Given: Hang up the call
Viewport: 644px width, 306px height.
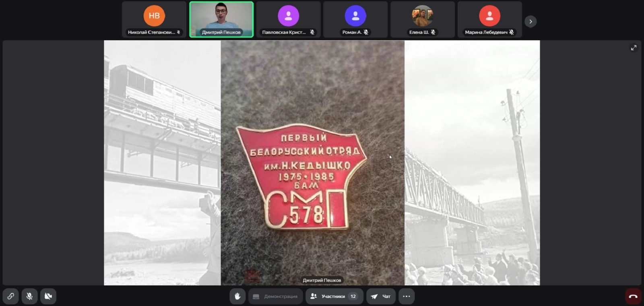Looking at the screenshot, I should point(633,296).
